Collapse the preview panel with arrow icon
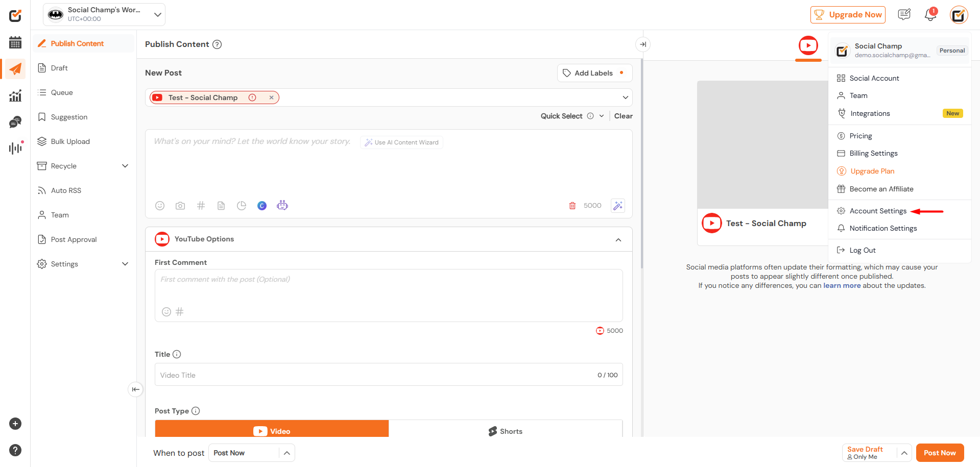This screenshot has width=980, height=467. click(643, 44)
